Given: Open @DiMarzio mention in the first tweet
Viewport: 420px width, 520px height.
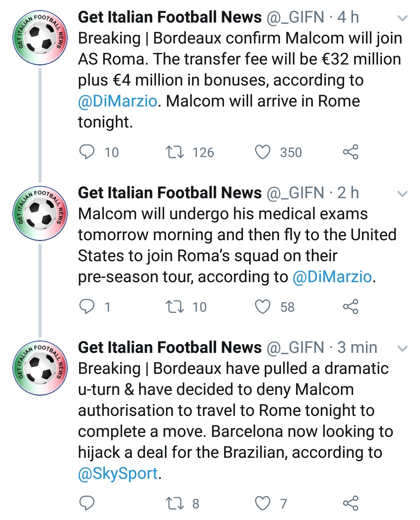Looking at the screenshot, I should click(117, 101).
